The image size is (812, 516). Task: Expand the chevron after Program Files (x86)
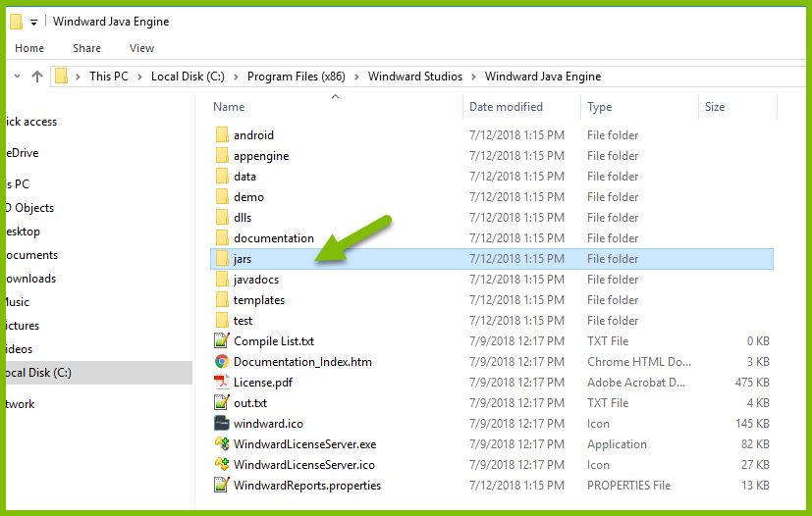(x=356, y=77)
